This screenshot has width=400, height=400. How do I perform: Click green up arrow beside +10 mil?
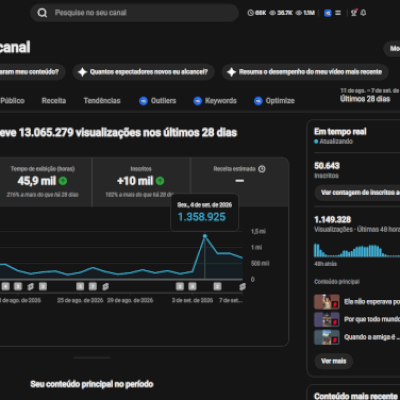pos(160,181)
